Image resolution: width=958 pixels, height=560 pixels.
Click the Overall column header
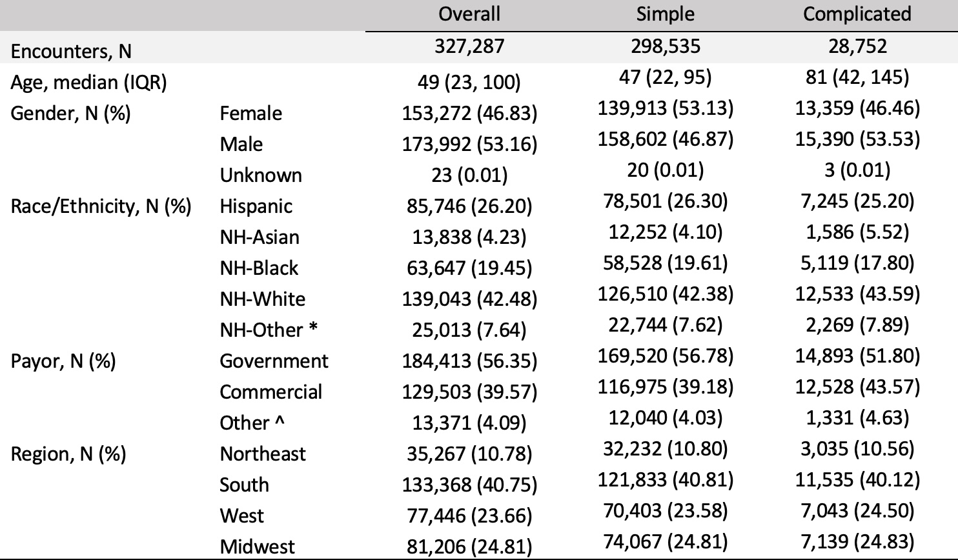coord(469,14)
